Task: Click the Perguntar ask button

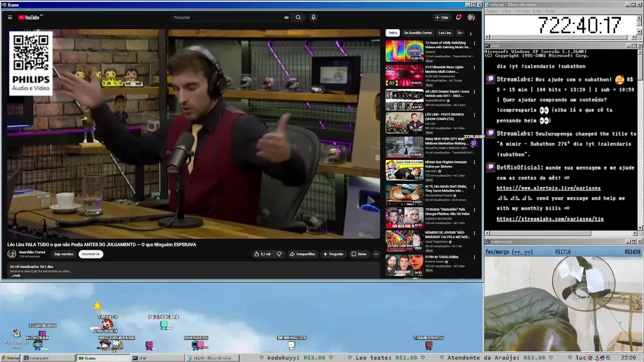Action: (x=334, y=254)
